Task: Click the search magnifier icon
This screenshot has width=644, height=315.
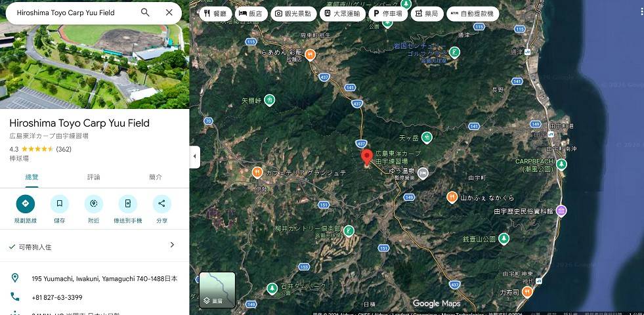Action: click(145, 12)
